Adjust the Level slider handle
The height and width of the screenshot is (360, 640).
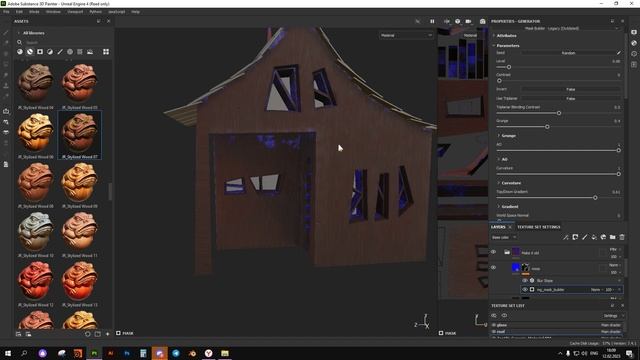pos(509,67)
